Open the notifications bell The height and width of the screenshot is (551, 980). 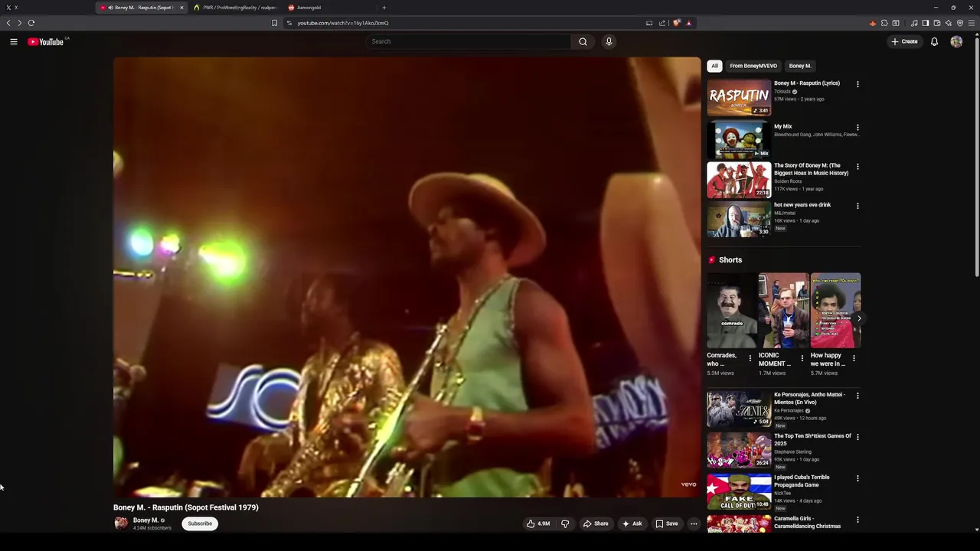pyautogui.click(x=934, y=41)
